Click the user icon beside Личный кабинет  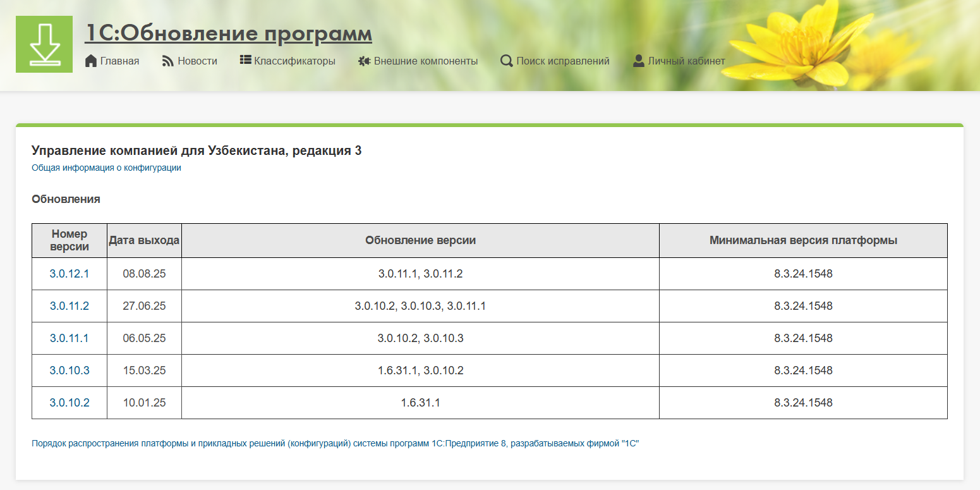[638, 61]
